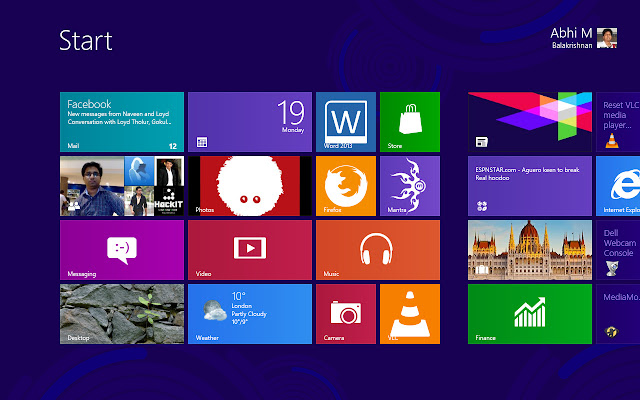
Task: Launch Internet Explorer tile
Action: [x=618, y=186]
